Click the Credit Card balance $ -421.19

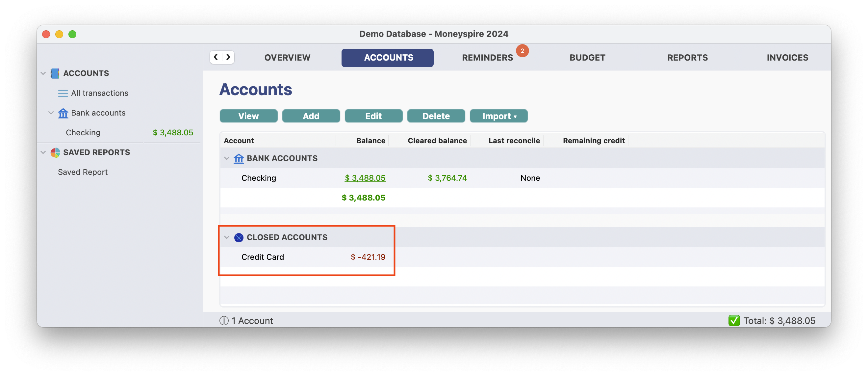368,257
